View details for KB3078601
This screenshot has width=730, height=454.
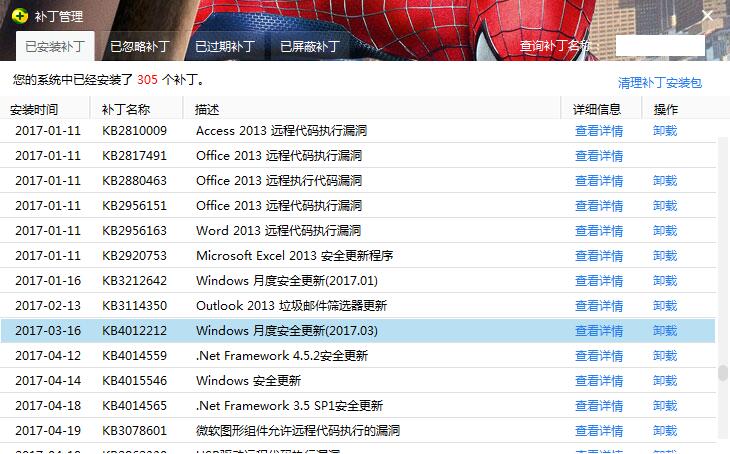(599, 431)
